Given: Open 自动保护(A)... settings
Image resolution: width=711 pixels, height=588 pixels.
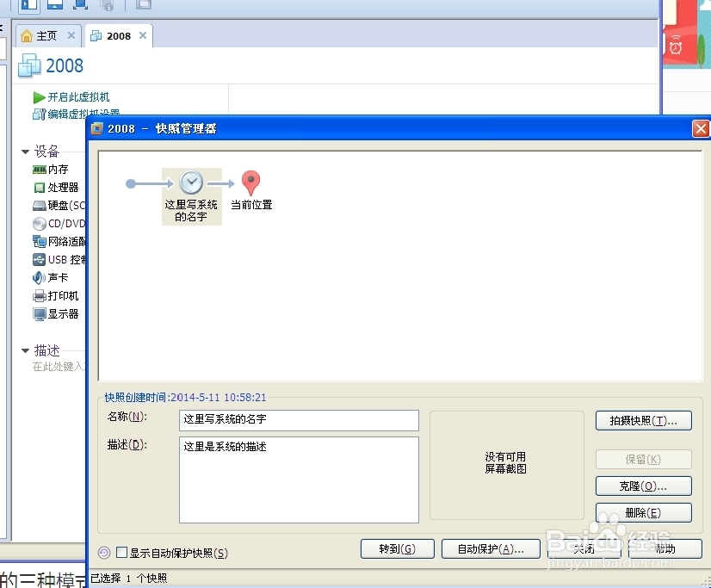Looking at the screenshot, I should (491, 549).
